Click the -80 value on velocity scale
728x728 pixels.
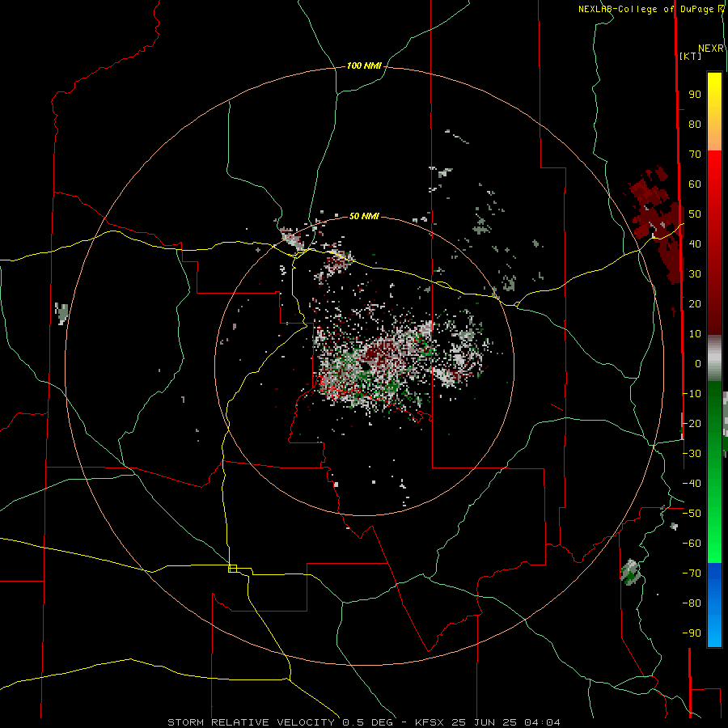click(692, 603)
